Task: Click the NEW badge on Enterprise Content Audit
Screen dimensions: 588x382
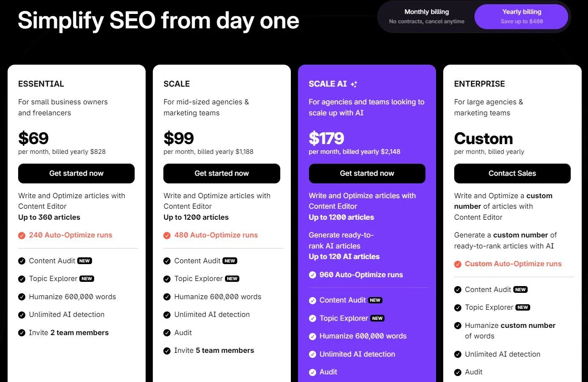Action: coord(520,289)
